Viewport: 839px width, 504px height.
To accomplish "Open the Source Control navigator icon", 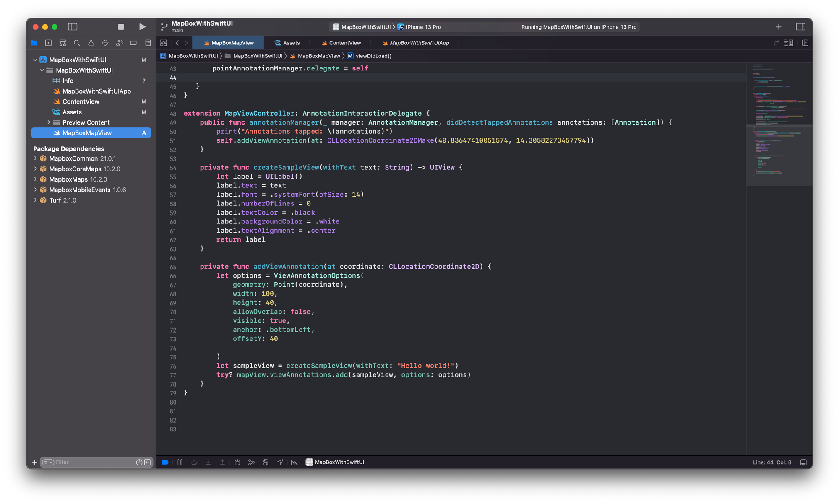I will pyautogui.click(x=48, y=43).
